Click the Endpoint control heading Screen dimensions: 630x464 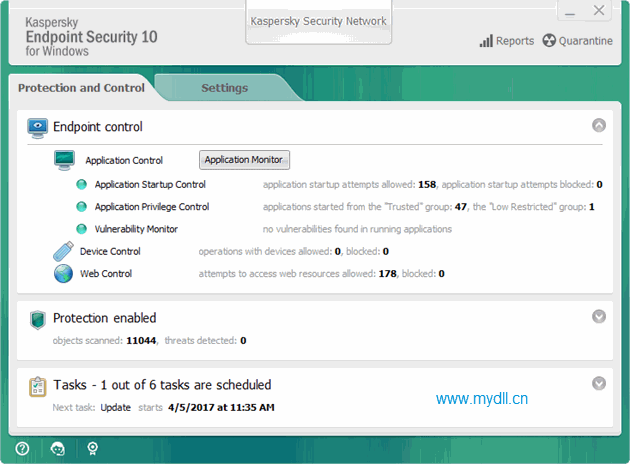point(98,127)
